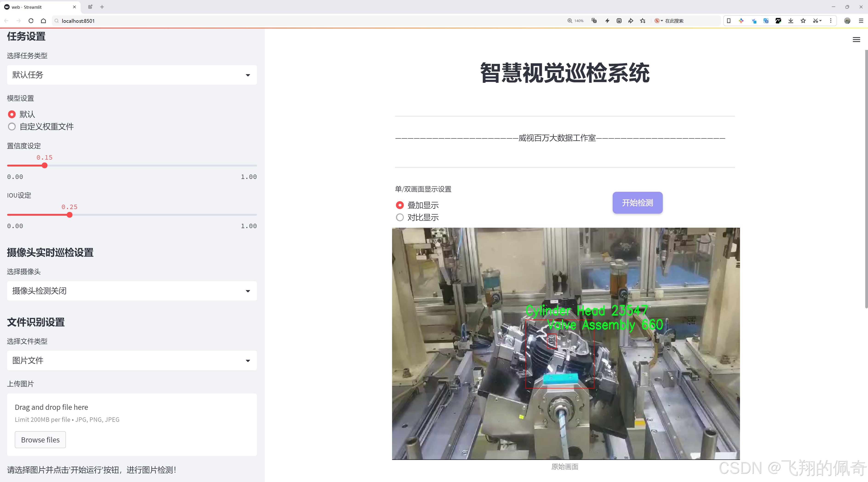The image size is (868, 482).
Task: Open the page translate icon in address bar
Action: [594, 21]
